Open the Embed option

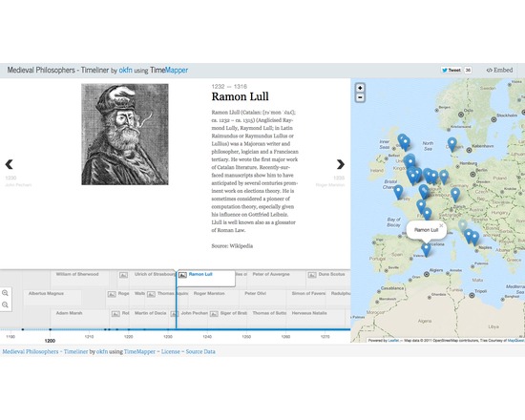pyautogui.click(x=499, y=70)
